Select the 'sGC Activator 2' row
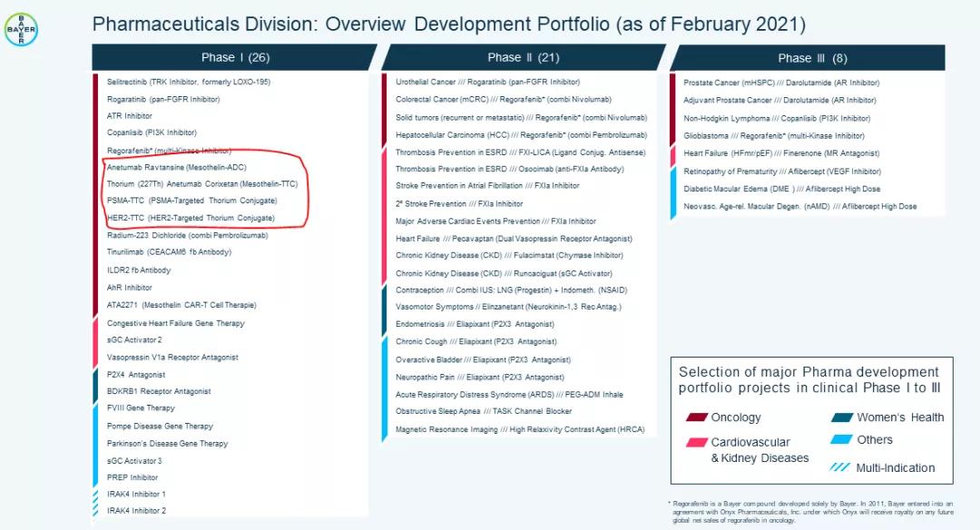 [133, 340]
